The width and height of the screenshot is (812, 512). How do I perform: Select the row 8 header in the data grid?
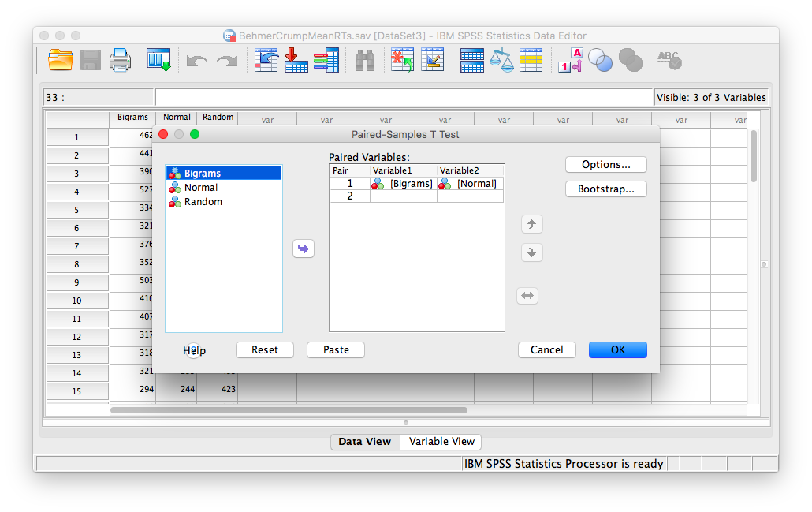[x=76, y=264]
